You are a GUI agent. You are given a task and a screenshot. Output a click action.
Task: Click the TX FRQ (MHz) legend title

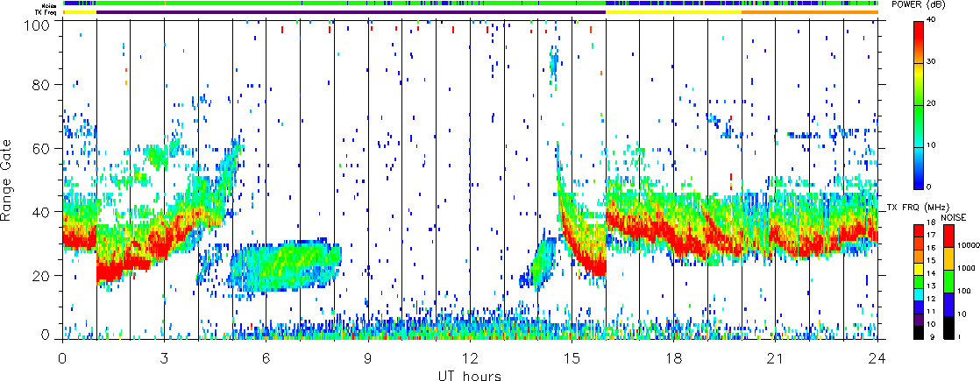[918, 208]
